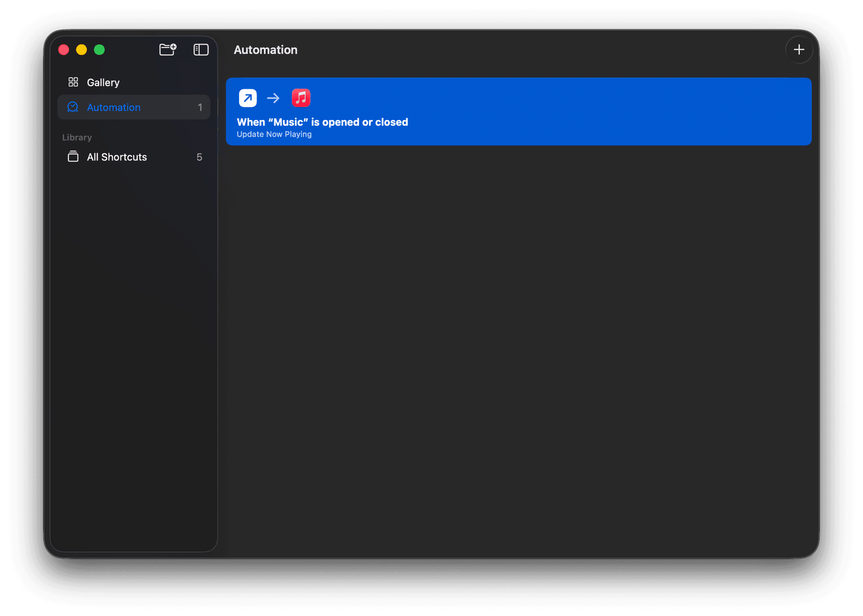Click the All Shortcuts stack icon
The image size is (863, 616).
73,156
